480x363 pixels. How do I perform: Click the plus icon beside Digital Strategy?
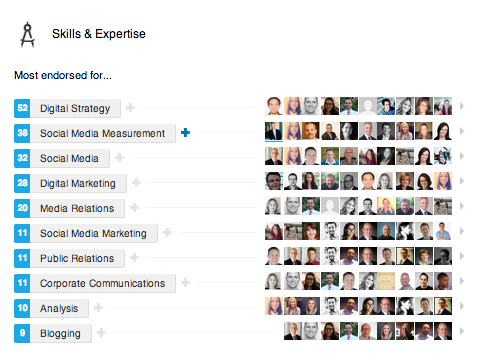(130, 108)
